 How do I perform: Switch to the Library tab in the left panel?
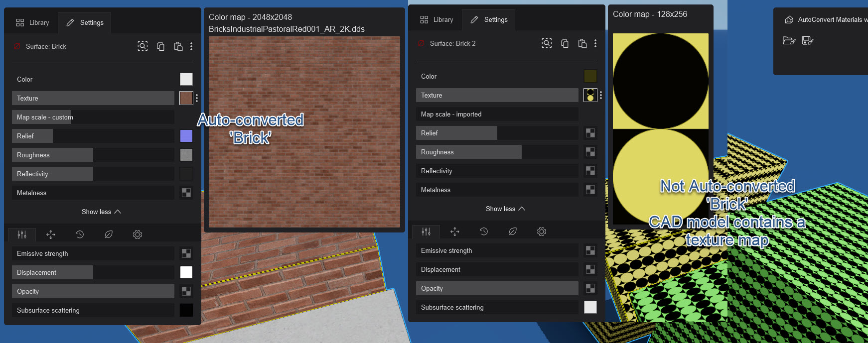tap(32, 22)
